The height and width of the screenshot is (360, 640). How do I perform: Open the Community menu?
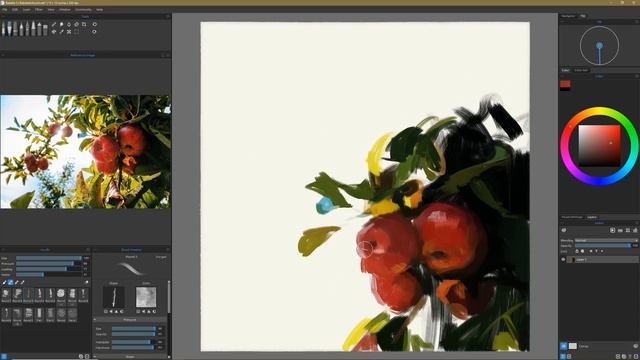click(83, 9)
